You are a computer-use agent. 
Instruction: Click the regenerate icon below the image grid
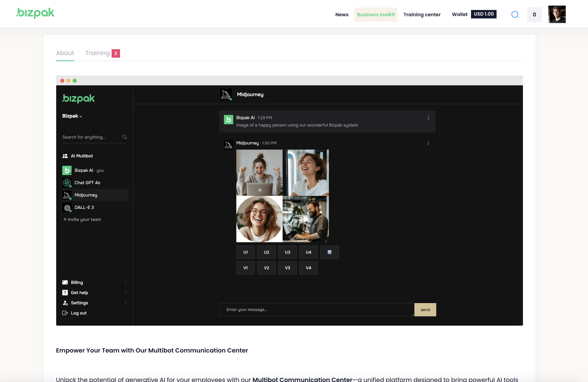329,252
